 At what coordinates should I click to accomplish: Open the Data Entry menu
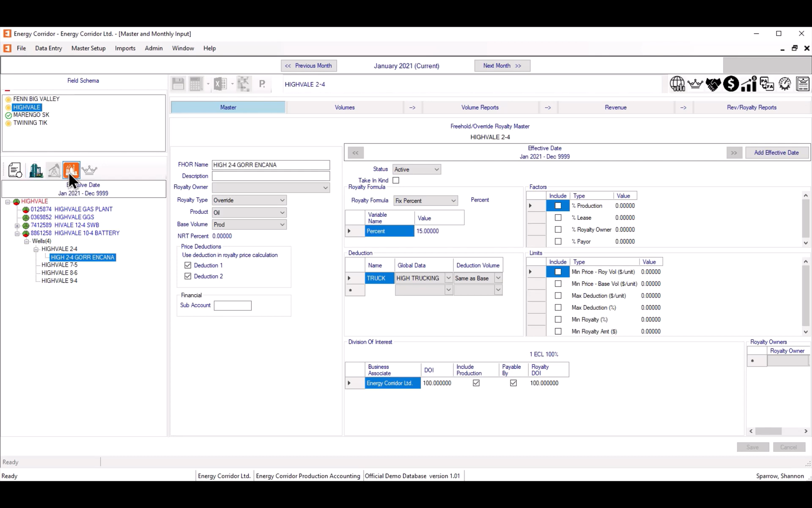pyautogui.click(x=49, y=48)
